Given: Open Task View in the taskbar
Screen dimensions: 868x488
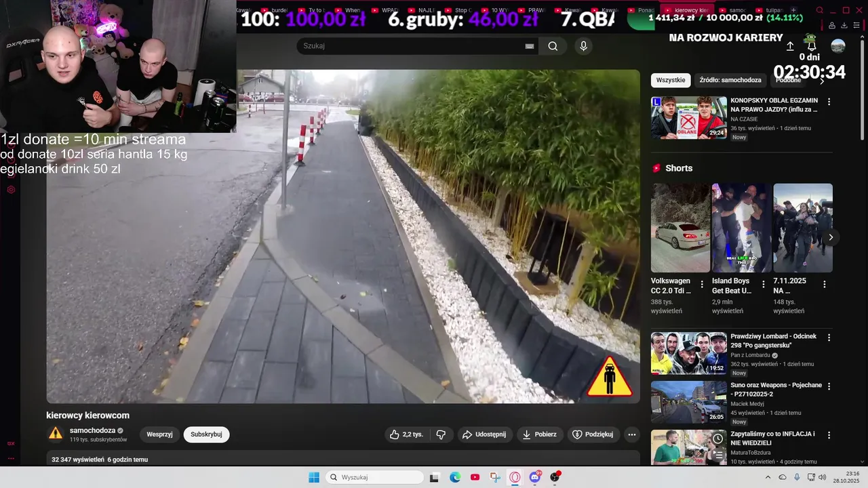Looking at the screenshot, I should click(434, 477).
